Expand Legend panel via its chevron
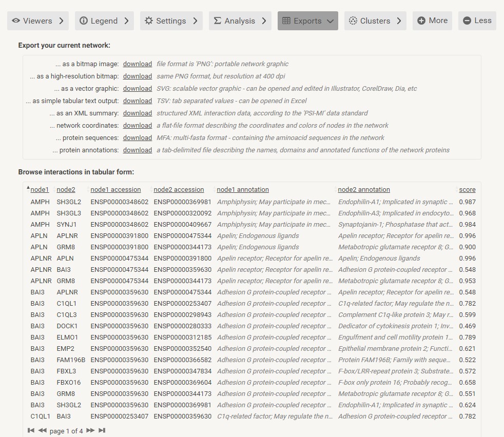The image size is (504, 437). tap(127, 21)
